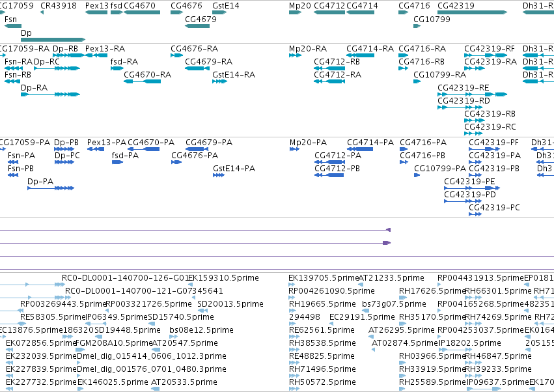Select the Mp20 gene

[x=295, y=12]
